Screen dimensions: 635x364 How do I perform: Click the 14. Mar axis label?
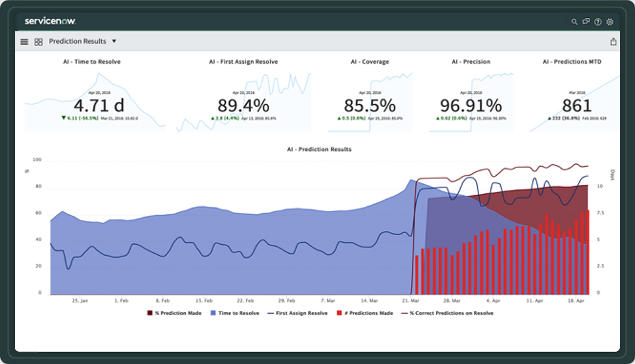369,301
